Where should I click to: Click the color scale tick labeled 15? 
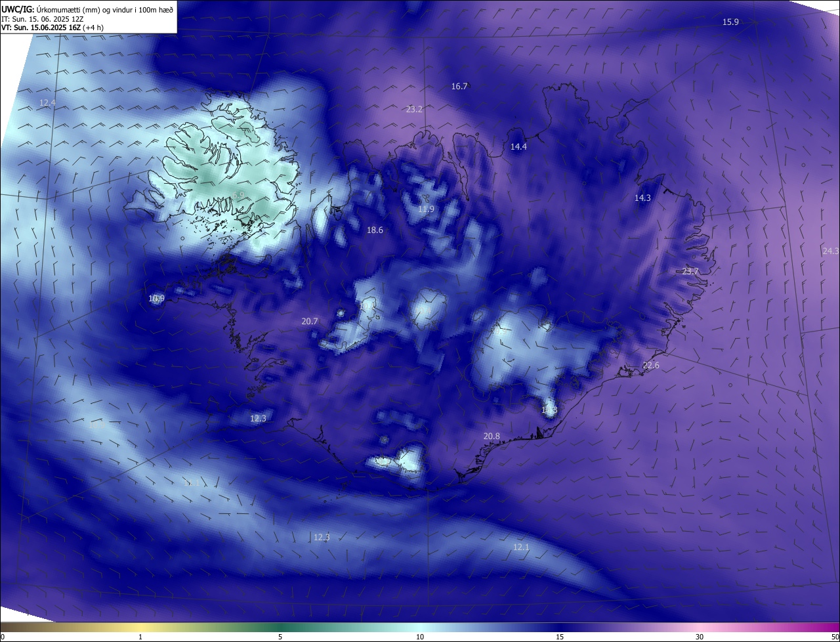pos(560,637)
